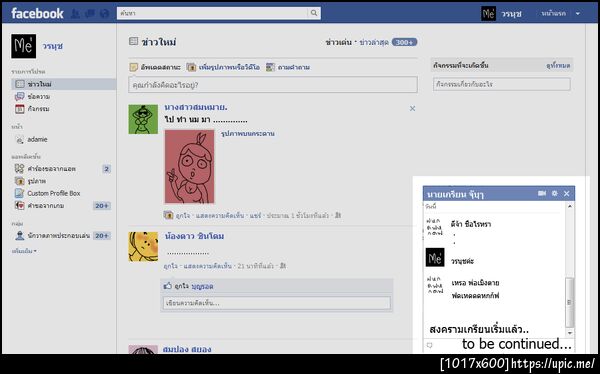Click the news feed icon beside ข่าวใหม่ heading
The image size is (600, 374).
[x=133, y=41]
